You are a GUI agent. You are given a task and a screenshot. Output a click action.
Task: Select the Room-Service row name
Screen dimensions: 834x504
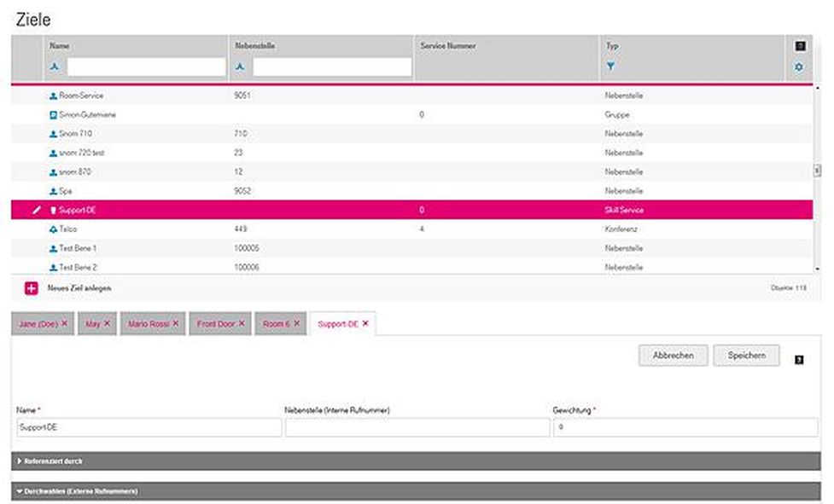[x=81, y=96]
